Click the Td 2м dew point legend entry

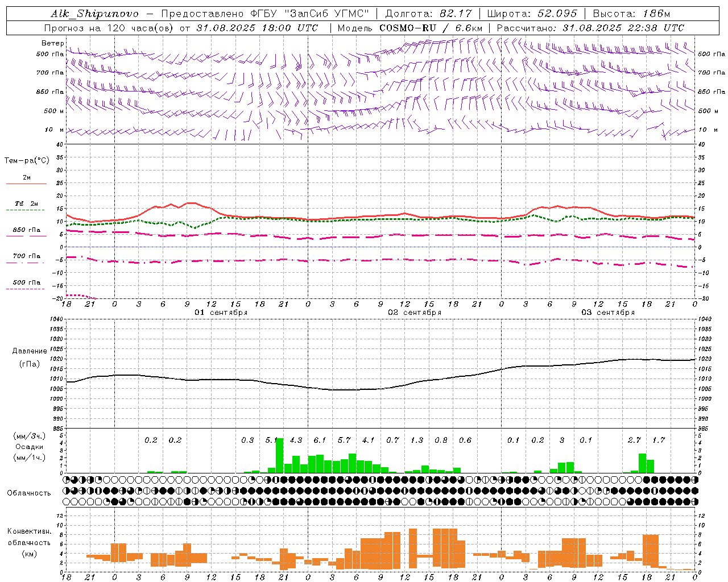(x=26, y=203)
